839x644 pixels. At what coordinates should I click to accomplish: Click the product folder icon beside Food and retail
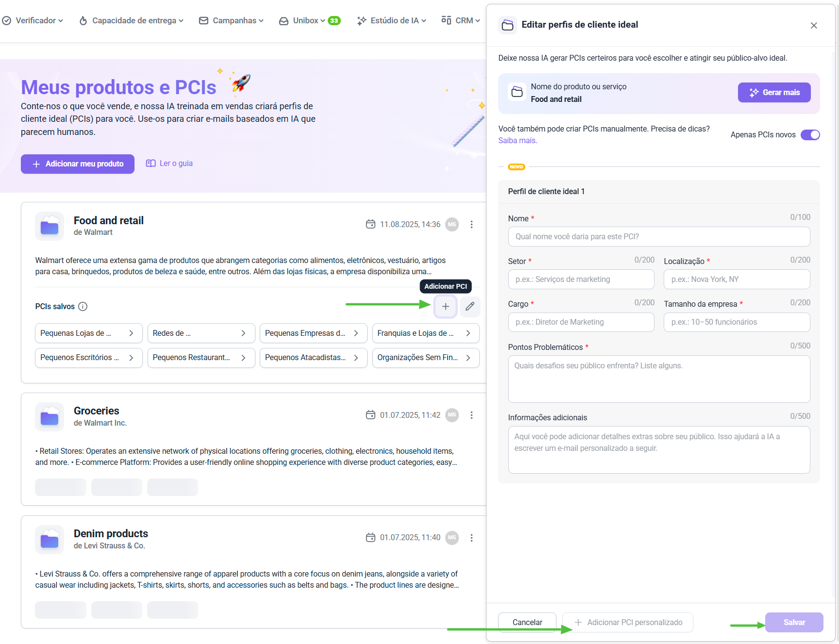tap(517, 92)
